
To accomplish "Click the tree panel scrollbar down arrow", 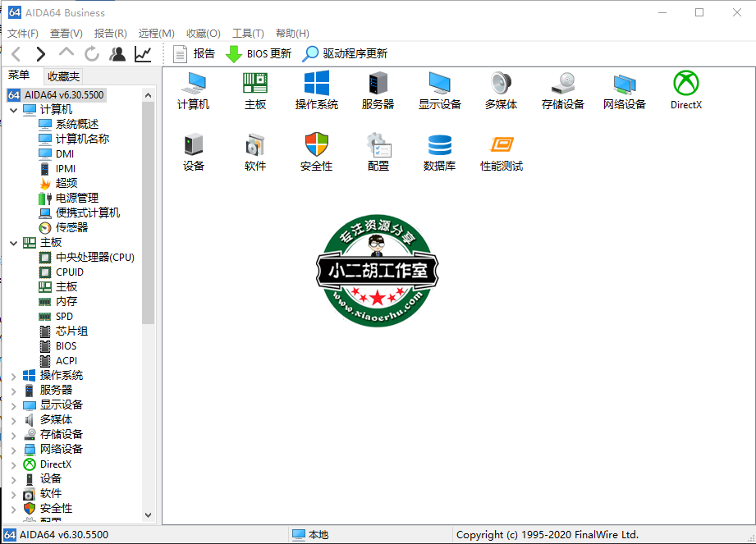I will coord(149,514).
